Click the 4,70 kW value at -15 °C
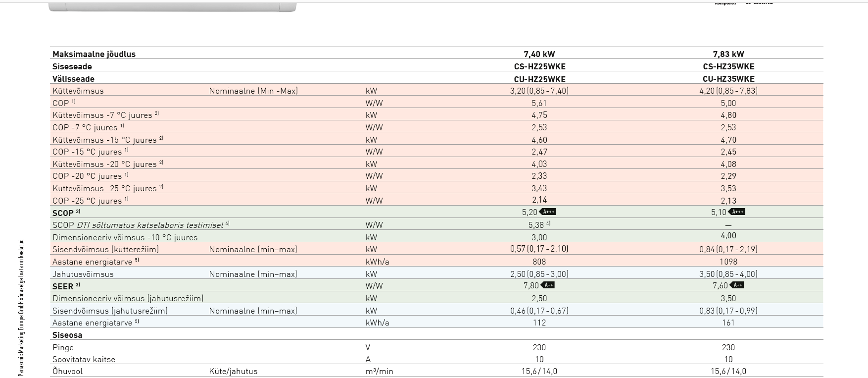 728,140
